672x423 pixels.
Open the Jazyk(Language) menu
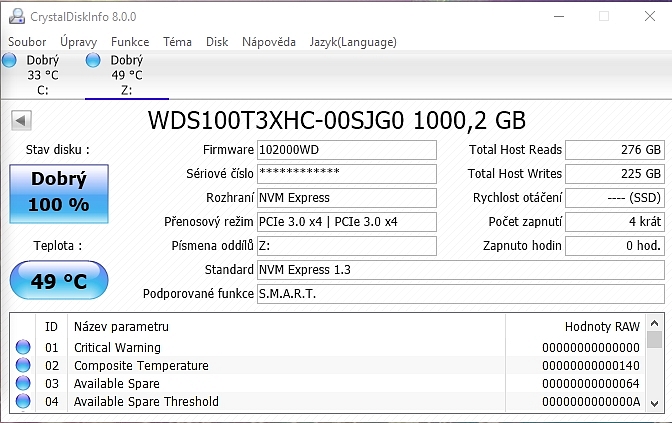click(x=353, y=42)
